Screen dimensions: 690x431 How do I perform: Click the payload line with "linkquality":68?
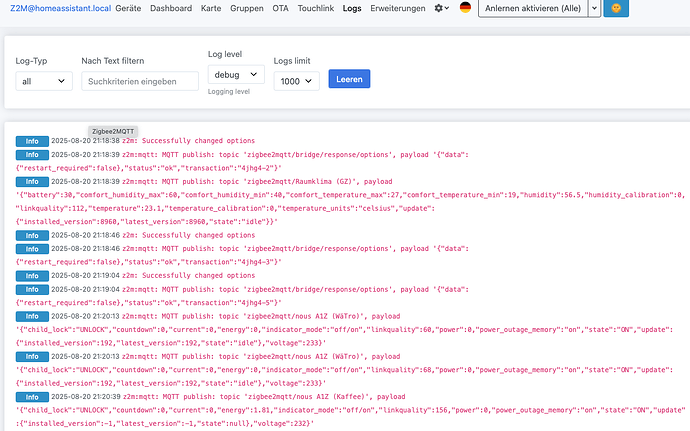coord(344,370)
